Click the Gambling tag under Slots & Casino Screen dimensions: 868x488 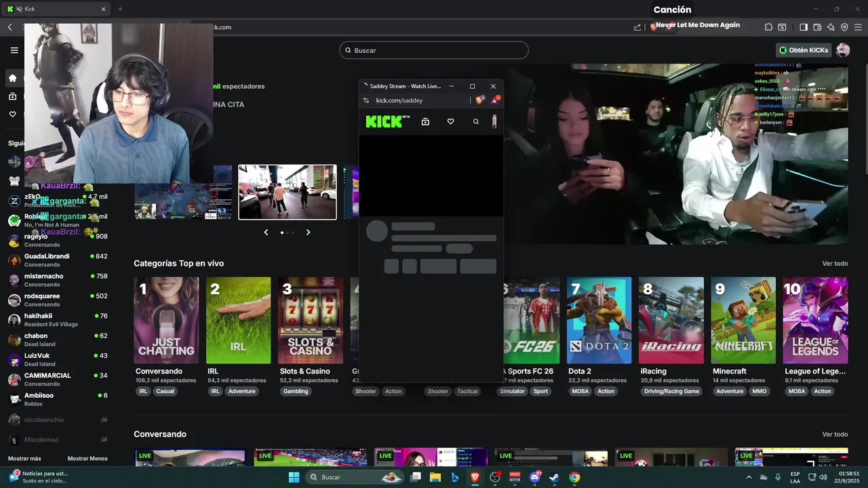tap(296, 391)
